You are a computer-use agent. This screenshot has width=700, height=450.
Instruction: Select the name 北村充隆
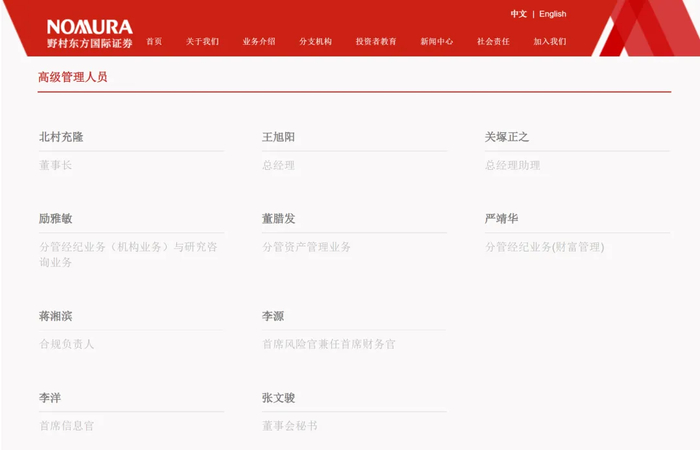[x=61, y=137]
